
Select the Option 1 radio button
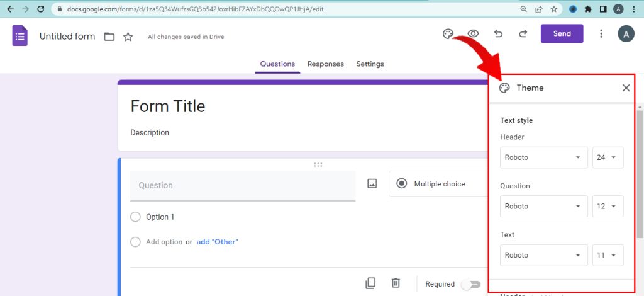tap(135, 217)
